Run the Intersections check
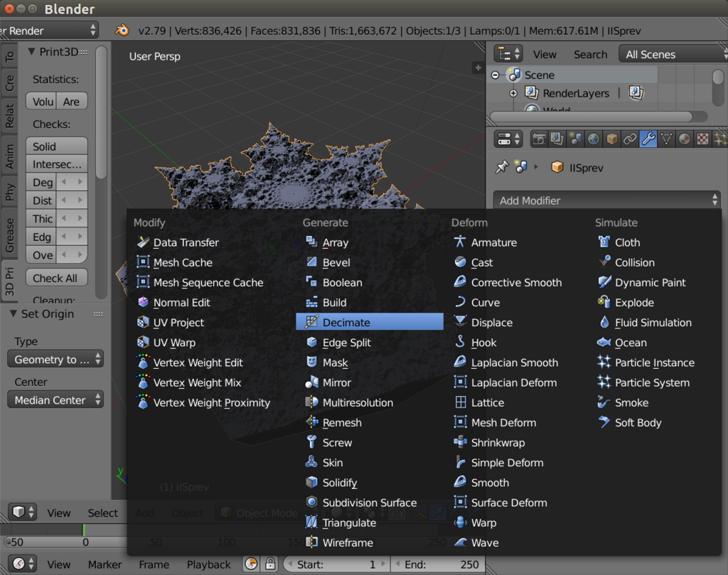This screenshot has height=575, width=728. click(x=57, y=163)
